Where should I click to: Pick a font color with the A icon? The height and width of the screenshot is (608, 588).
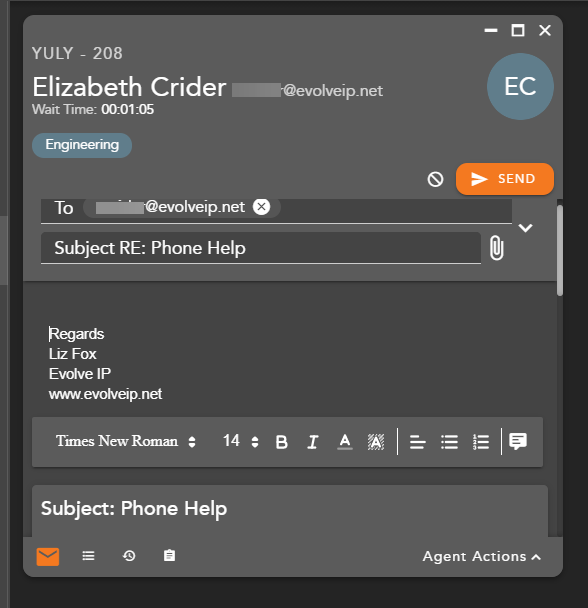point(344,442)
